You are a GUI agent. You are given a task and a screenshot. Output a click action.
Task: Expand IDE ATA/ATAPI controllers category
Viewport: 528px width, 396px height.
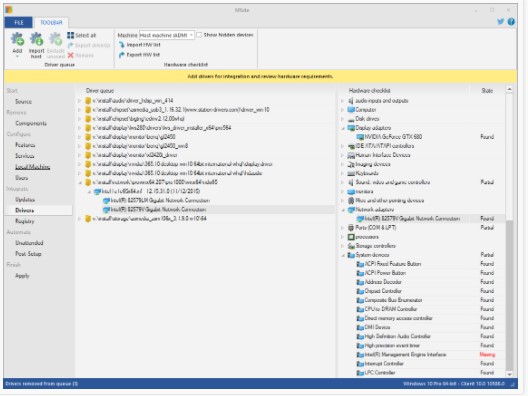[x=342, y=146]
